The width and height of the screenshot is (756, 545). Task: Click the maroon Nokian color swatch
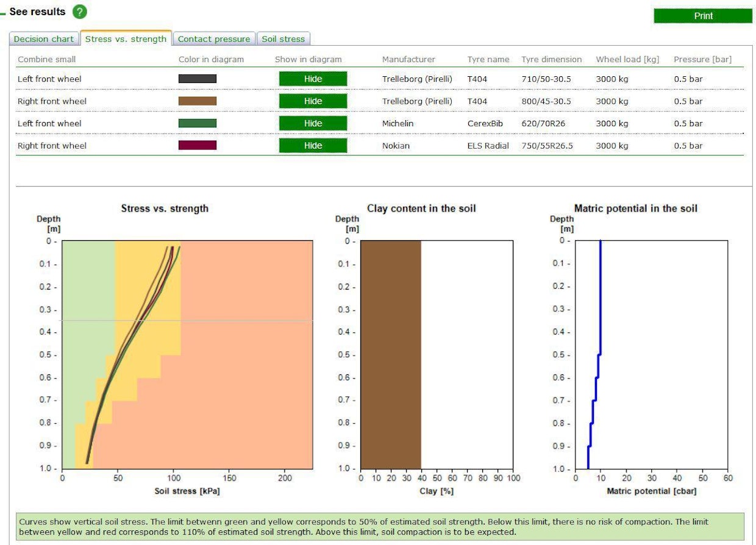198,146
